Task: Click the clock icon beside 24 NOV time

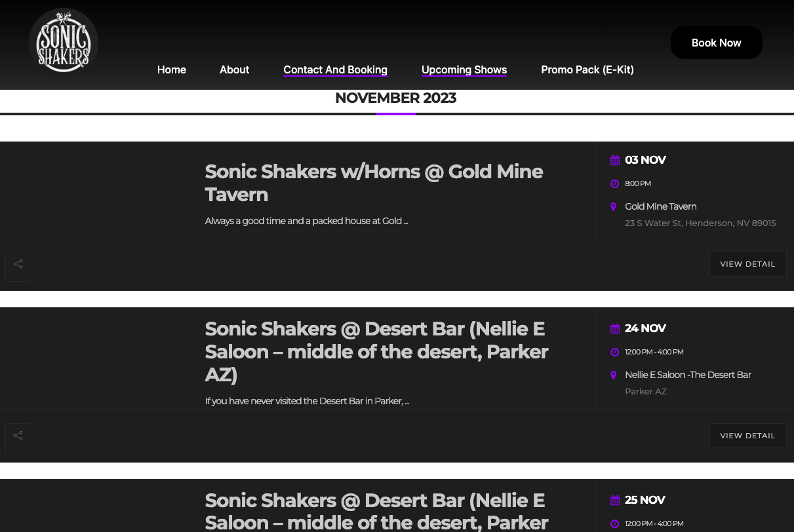Action: point(615,352)
